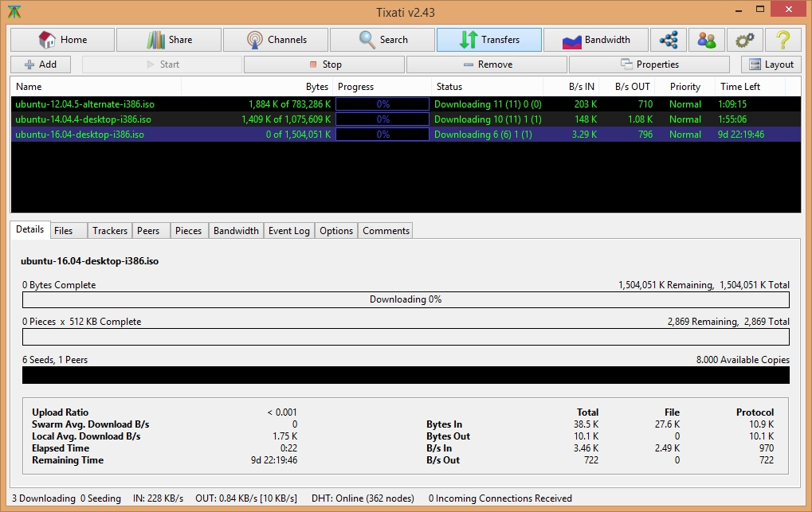Viewport: 812px width, 512px height.
Task: Open the Layout options
Action: (771, 64)
